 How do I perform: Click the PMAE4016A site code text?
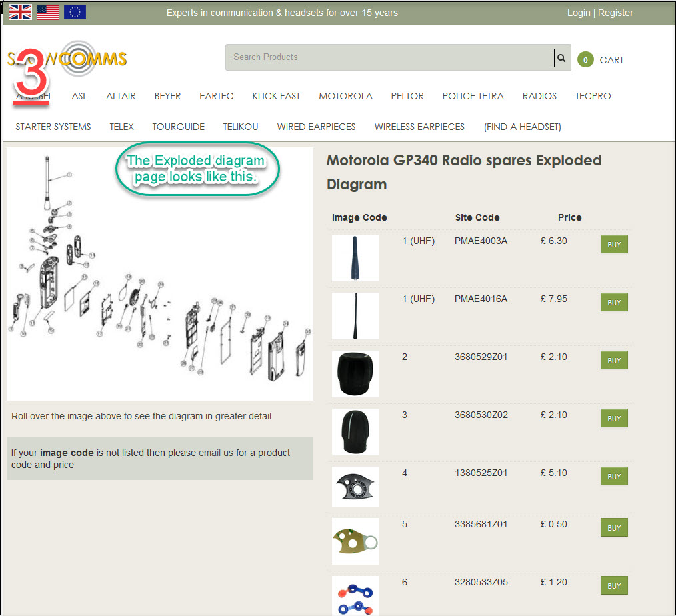(x=481, y=299)
